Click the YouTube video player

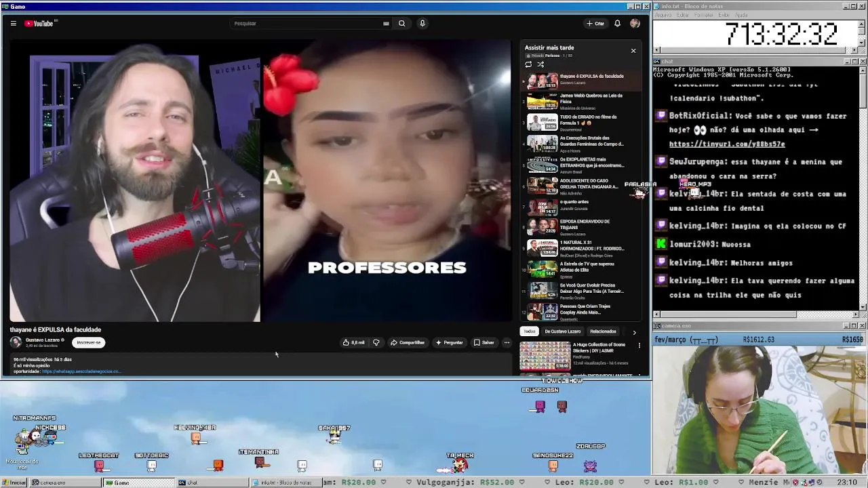click(x=261, y=181)
